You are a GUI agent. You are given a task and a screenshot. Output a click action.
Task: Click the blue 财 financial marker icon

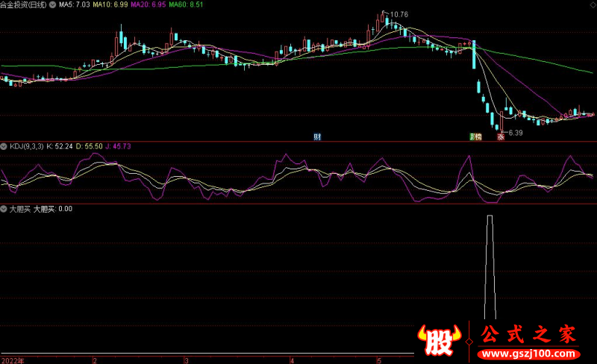(317, 136)
